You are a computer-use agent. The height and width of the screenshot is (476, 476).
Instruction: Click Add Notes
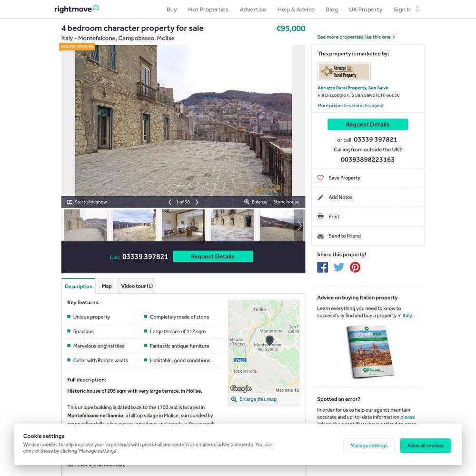[340, 198]
